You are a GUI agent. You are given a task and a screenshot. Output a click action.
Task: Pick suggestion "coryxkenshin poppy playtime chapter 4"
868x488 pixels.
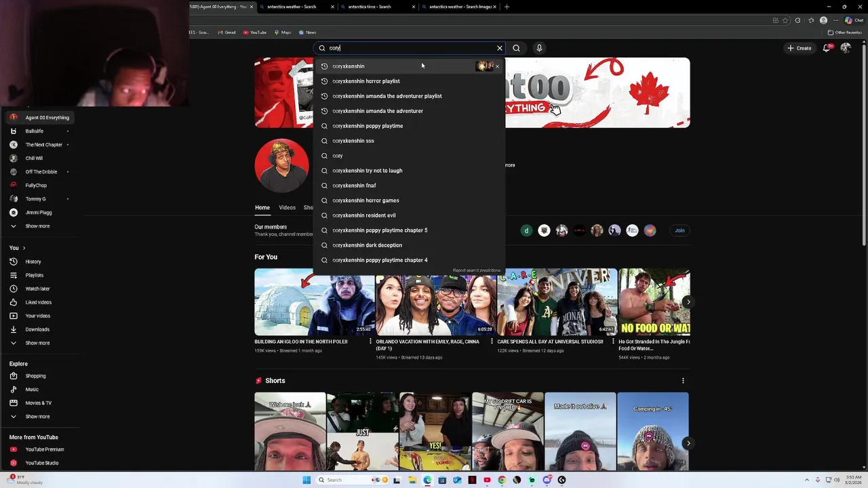(410, 260)
